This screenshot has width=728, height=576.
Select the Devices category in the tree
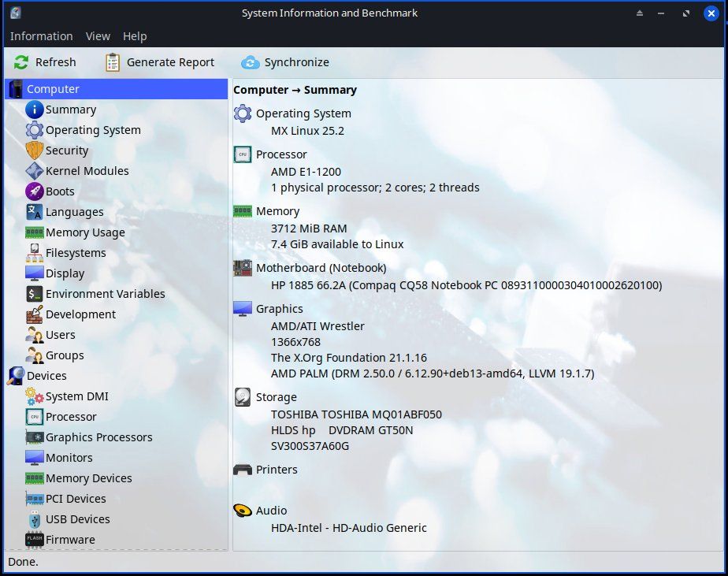pyautogui.click(x=116, y=376)
